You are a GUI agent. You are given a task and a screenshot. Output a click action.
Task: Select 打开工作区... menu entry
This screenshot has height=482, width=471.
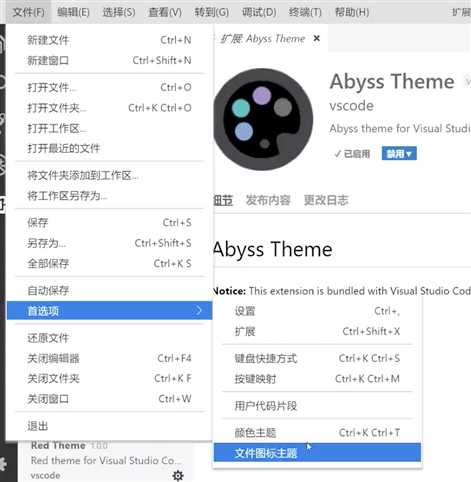[109, 128]
